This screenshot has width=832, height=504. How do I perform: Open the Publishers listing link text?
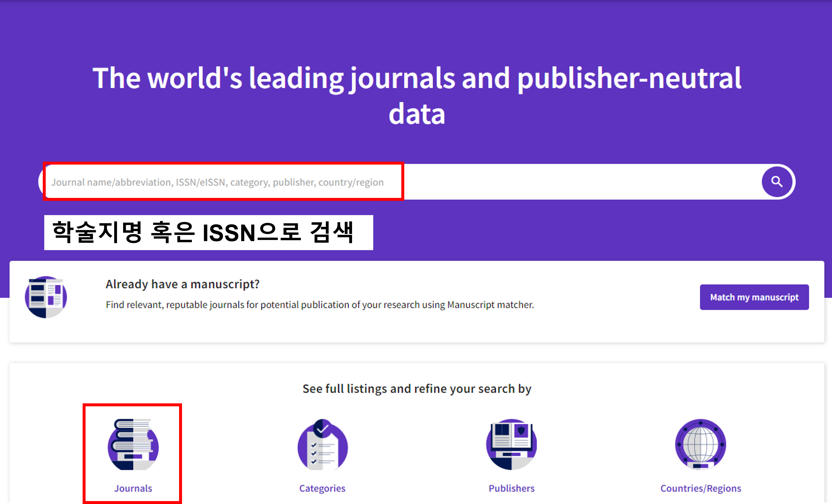pos(511,488)
